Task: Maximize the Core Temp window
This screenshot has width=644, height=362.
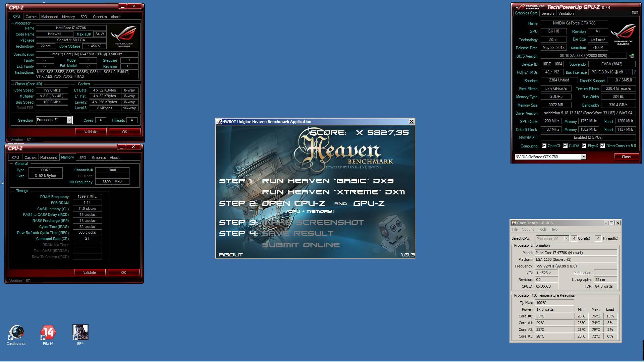Action: pyautogui.click(x=611, y=223)
